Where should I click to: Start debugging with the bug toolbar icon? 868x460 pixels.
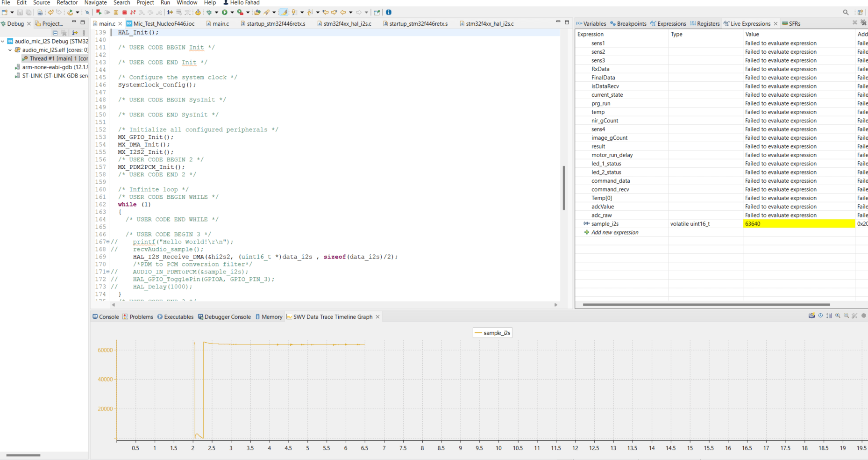pyautogui.click(x=209, y=12)
